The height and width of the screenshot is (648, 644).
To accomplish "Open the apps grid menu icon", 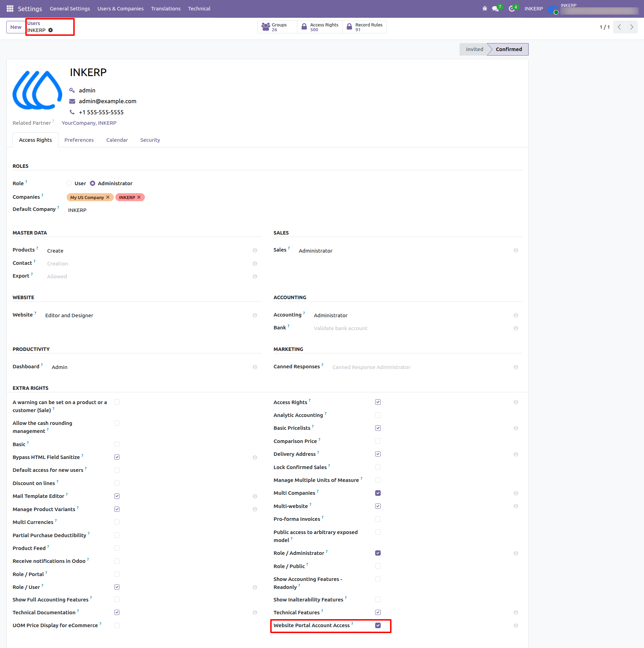I will click(10, 8).
